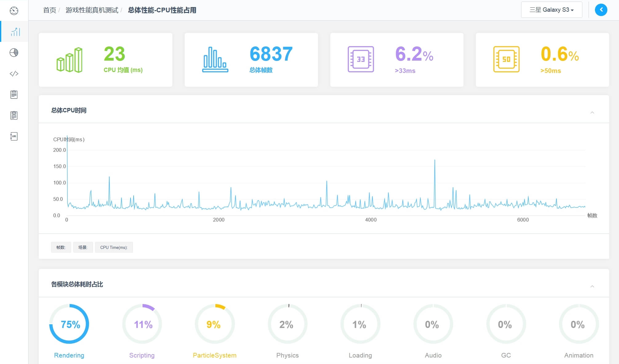Open the code brackets sidebar icon
This screenshot has height=364, width=619.
point(14,74)
